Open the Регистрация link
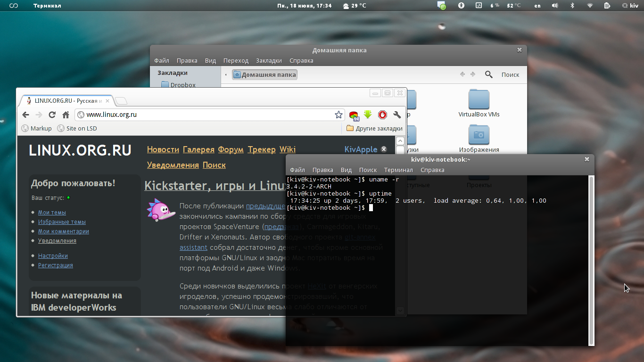Image resolution: width=644 pixels, height=362 pixels. [56, 265]
